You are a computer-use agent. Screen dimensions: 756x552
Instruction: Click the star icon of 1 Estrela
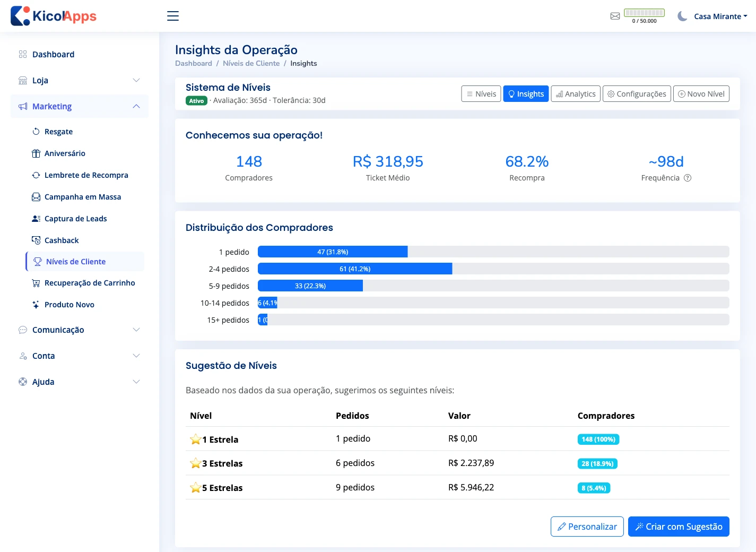click(195, 439)
